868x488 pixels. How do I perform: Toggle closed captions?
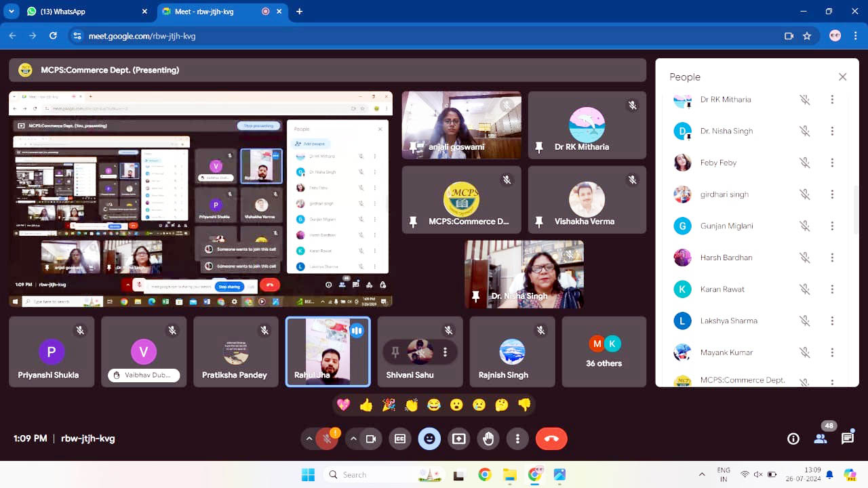coord(400,439)
